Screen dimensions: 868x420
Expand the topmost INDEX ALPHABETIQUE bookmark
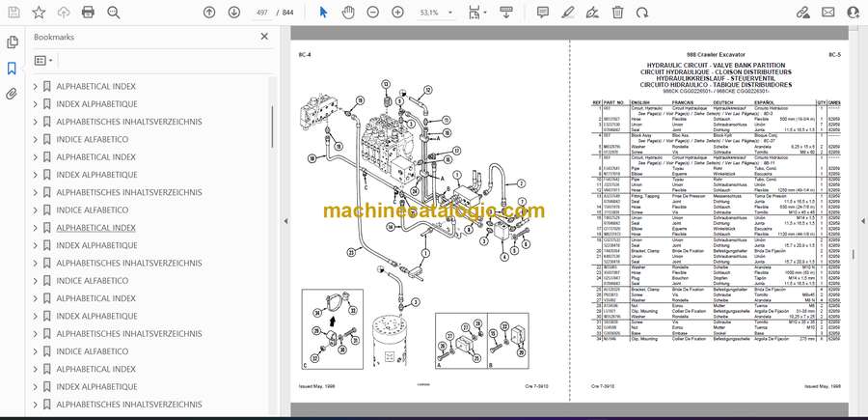36,104
